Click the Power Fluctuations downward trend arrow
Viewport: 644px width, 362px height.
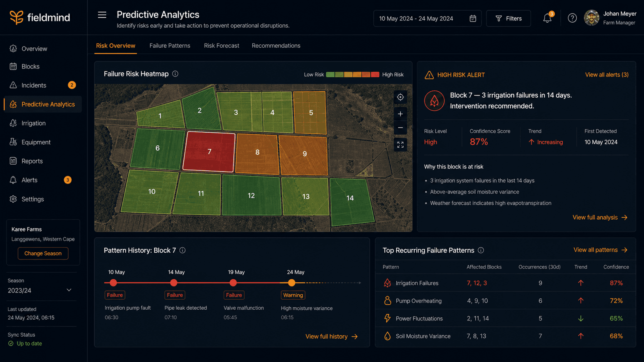pyautogui.click(x=581, y=319)
